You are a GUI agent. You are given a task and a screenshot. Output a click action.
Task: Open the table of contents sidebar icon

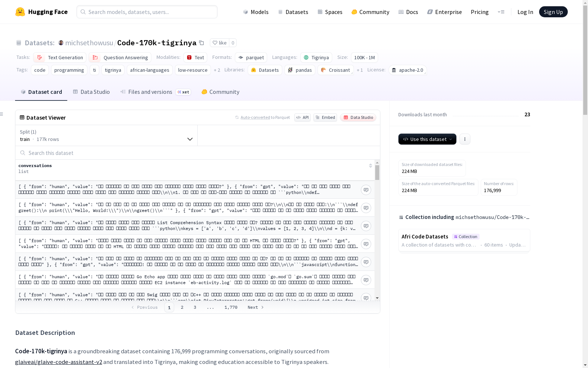(x=1, y=114)
